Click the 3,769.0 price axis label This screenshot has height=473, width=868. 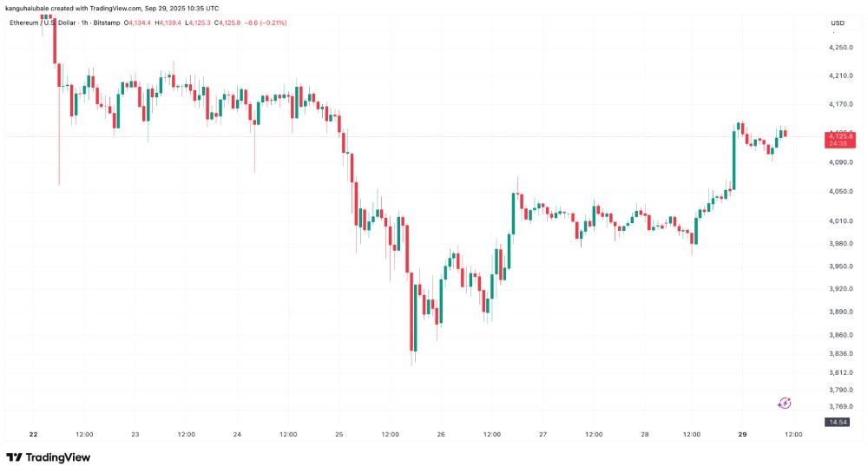tap(840, 406)
